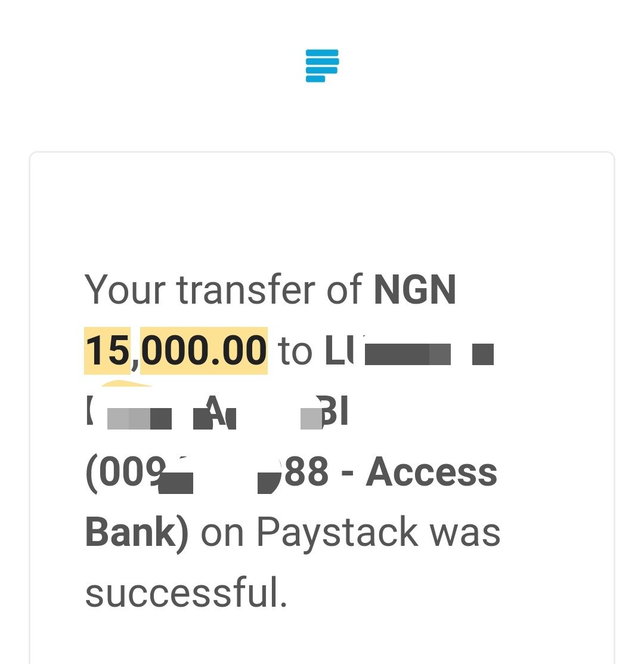Click the long dark redaction bar after LU

click(x=407, y=354)
